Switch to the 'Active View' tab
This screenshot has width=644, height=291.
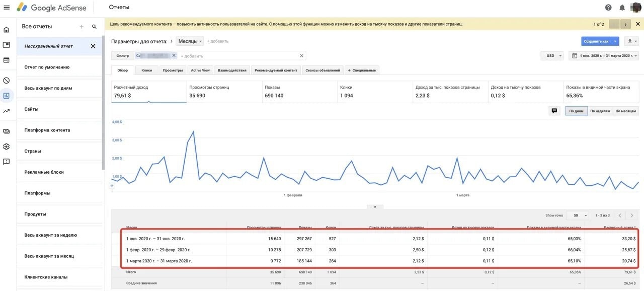[200, 70]
